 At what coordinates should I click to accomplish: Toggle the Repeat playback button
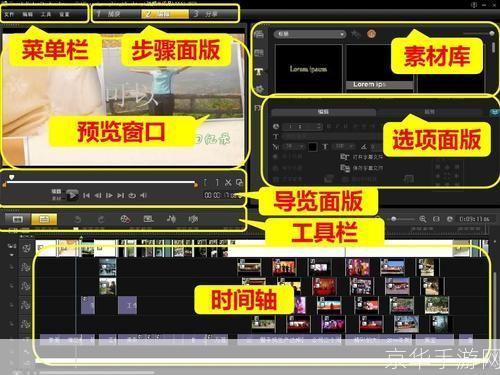click(132, 195)
